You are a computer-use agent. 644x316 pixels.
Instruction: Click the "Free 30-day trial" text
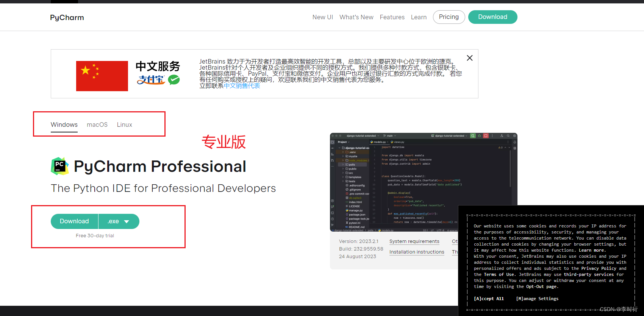click(95, 236)
